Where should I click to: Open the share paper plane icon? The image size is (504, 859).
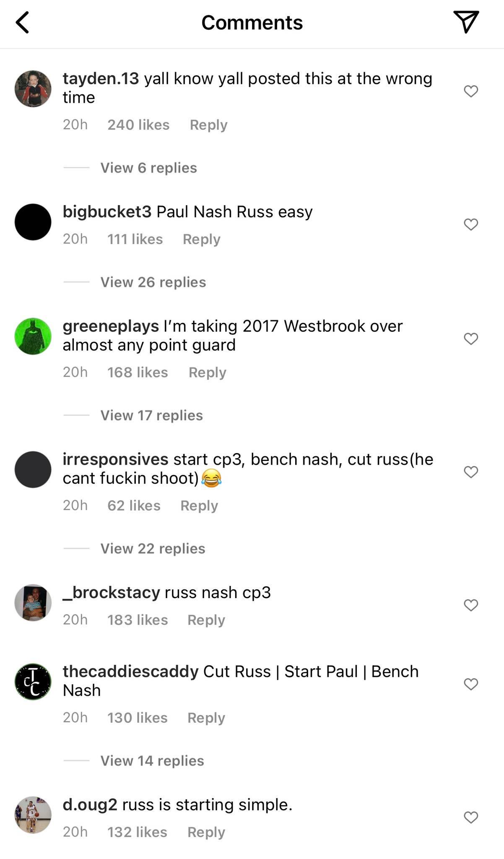pos(466,22)
